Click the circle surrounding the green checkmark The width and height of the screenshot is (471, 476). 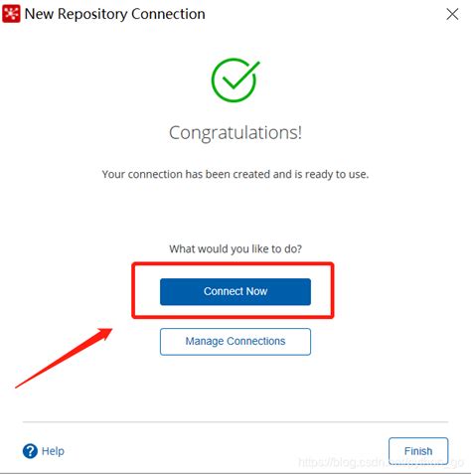coord(234,80)
